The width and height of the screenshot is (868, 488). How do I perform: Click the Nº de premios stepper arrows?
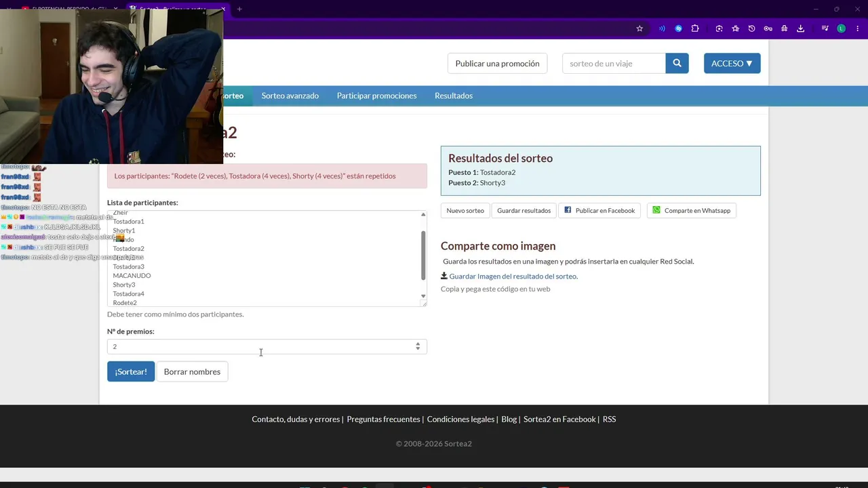pyautogui.click(x=418, y=346)
